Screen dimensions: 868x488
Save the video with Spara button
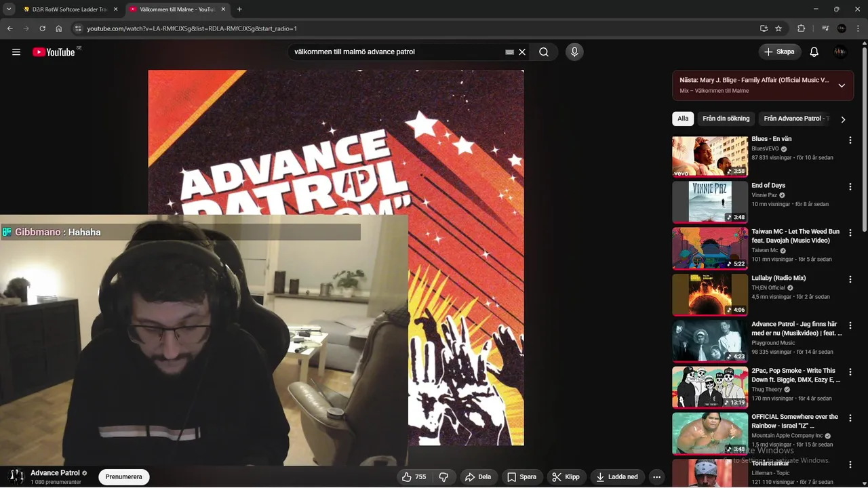point(522,477)
